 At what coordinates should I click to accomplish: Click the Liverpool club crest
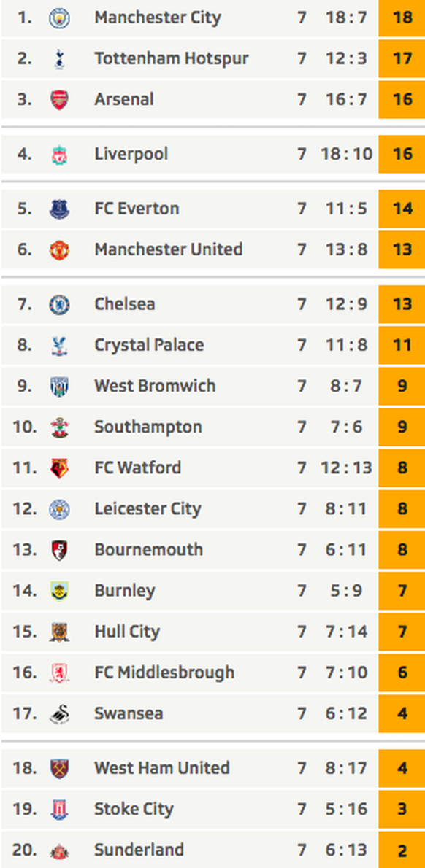click(x=59, y=155)
